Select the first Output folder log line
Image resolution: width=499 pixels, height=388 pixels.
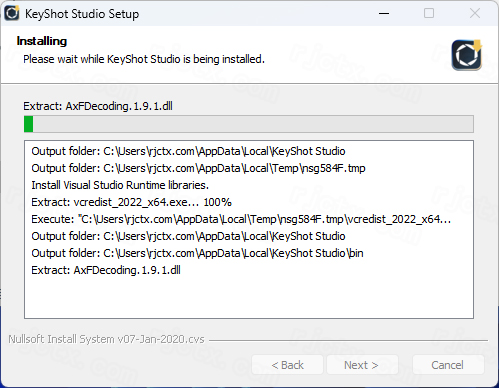tap(188, 151)
